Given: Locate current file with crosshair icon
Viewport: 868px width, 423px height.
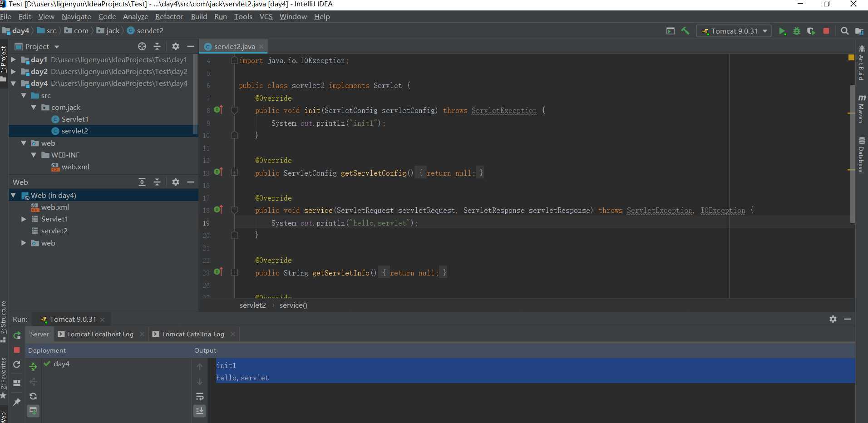Looking at the screenshot, I should pos(142,46).
